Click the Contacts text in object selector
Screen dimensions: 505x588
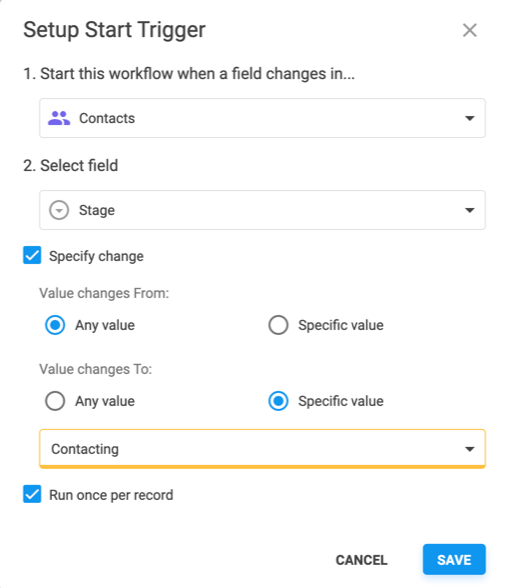pyautogui.click(x=107, y=118)
